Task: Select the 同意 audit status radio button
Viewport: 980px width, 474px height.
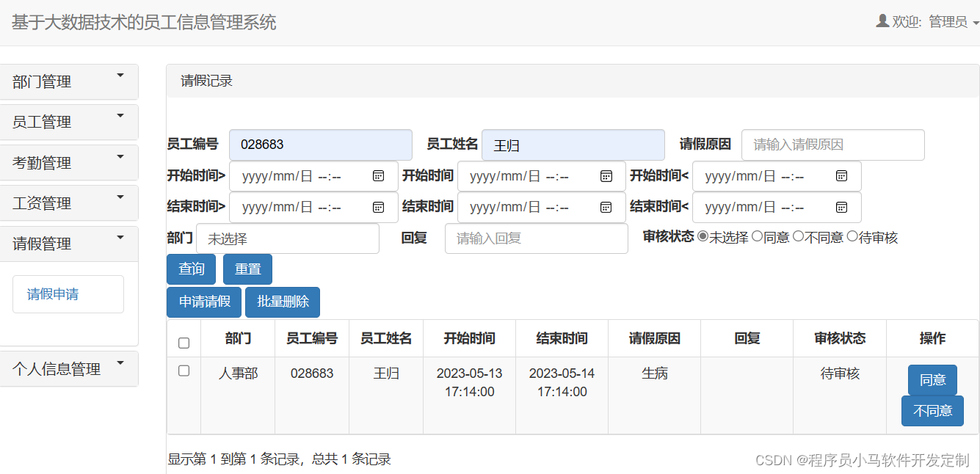Action: (757, 236)
